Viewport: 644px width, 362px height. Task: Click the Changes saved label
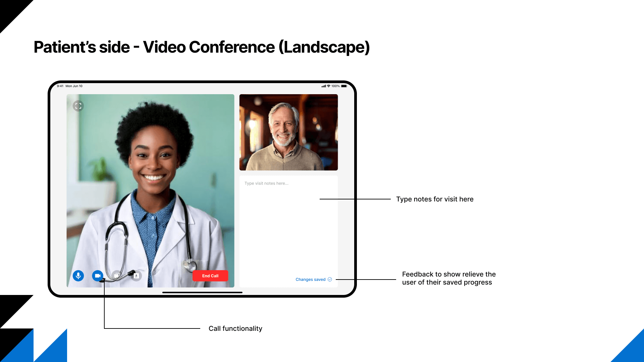click(310, 280)
